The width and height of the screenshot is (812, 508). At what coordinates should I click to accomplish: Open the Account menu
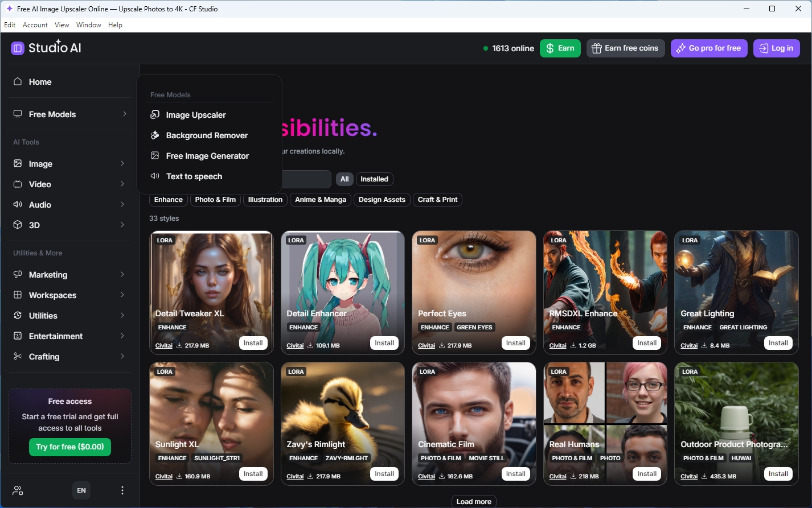click(x=35, y=25)
